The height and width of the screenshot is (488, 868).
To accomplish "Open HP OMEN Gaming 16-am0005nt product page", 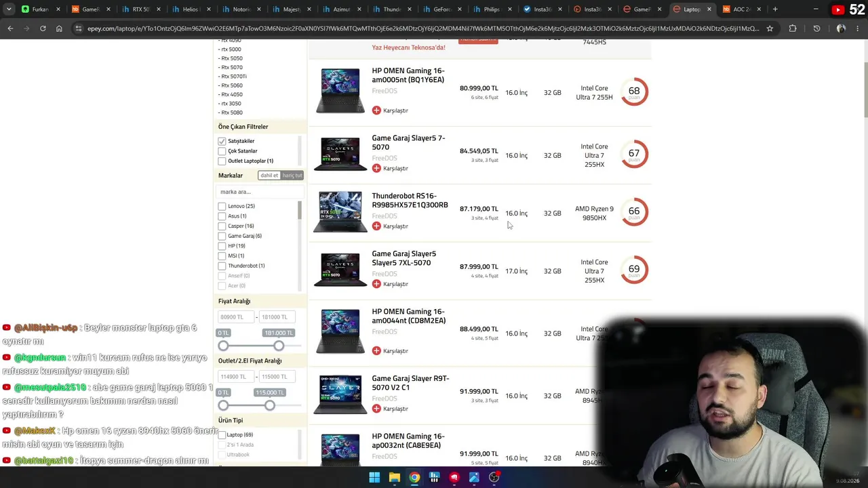I will [x=408, y=75].
